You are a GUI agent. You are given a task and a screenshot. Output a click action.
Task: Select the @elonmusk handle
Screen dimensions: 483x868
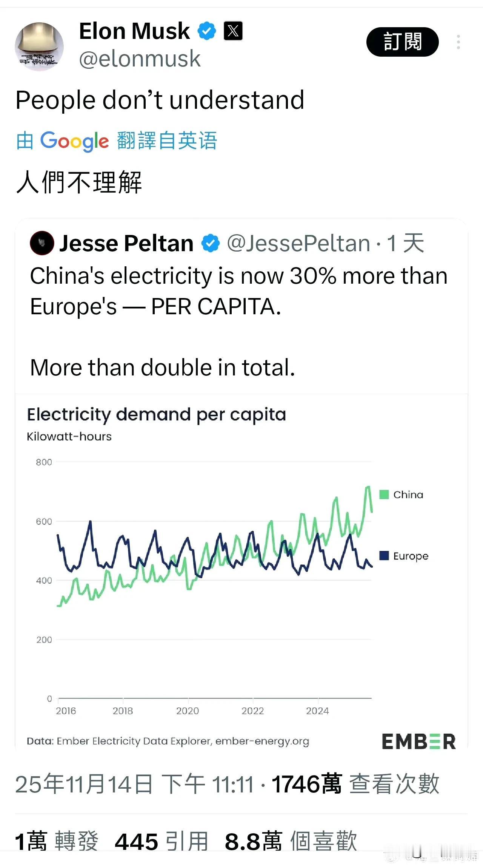click(x=141, y=59)
